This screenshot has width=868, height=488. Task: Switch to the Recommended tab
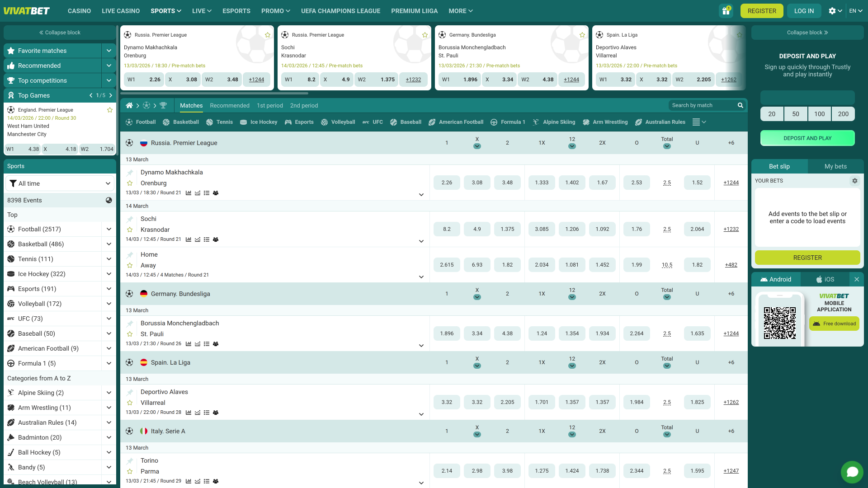click(230, 105)
